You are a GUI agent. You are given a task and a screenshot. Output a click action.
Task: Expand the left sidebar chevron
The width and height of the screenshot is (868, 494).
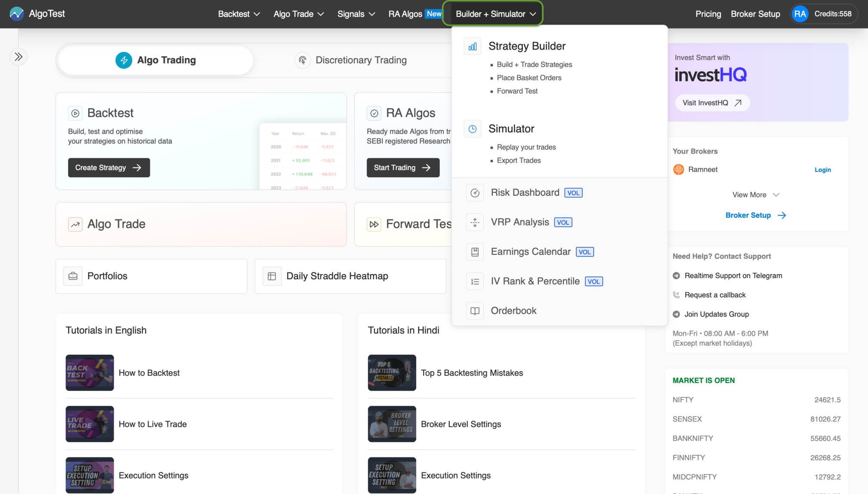(19, 56)
